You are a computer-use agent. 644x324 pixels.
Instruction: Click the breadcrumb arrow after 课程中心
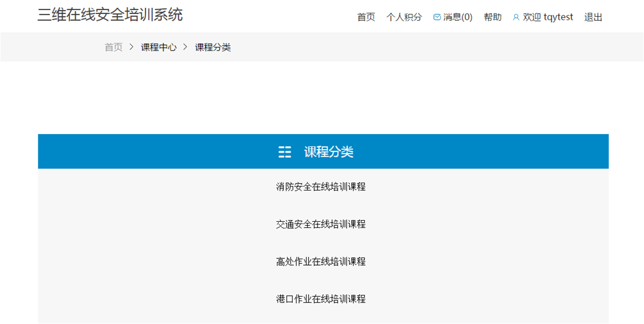click(185, 47)
